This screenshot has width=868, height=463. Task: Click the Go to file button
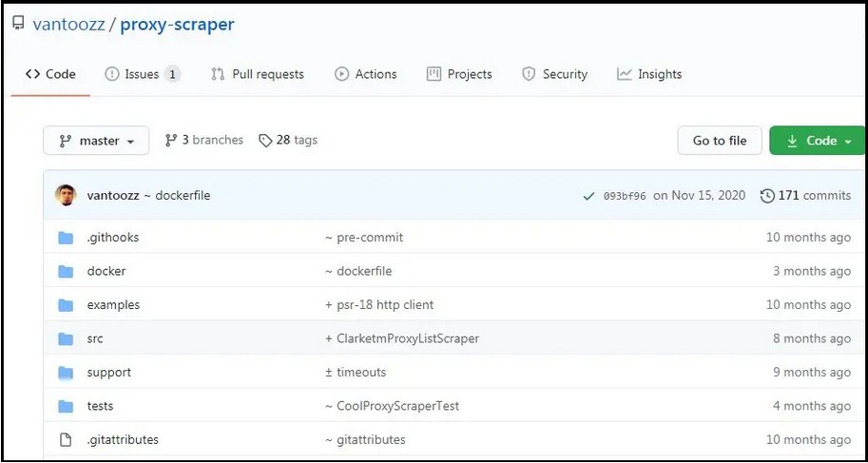coord(720,141)
